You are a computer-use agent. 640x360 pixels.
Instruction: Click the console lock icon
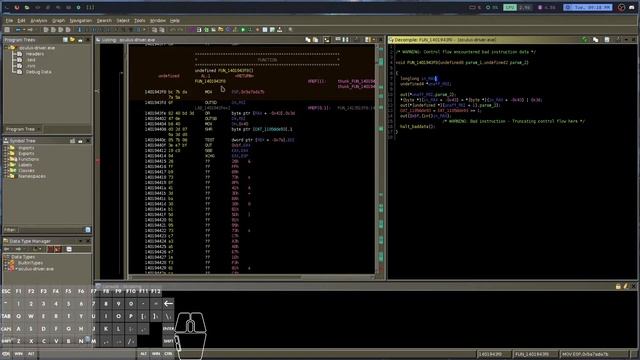click(618, 287)
